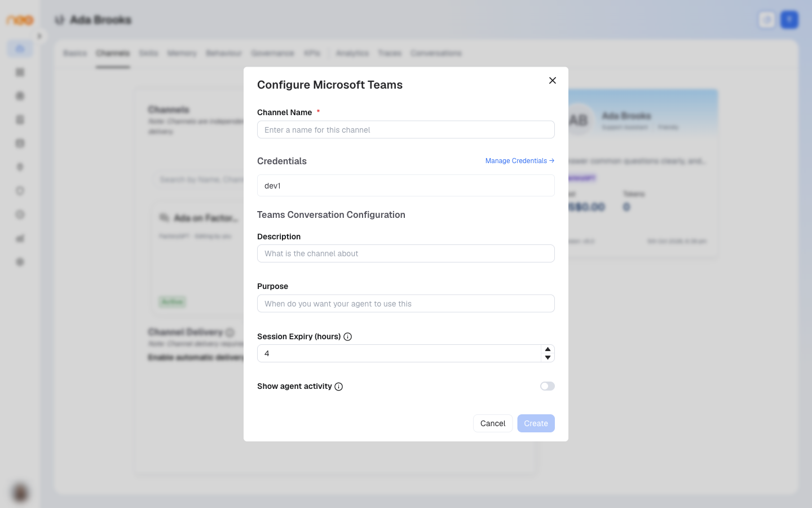The image size is (812, 508).
Task: Click the Credentials section heading
Action: pyautogui.click(x=282, y=161)
